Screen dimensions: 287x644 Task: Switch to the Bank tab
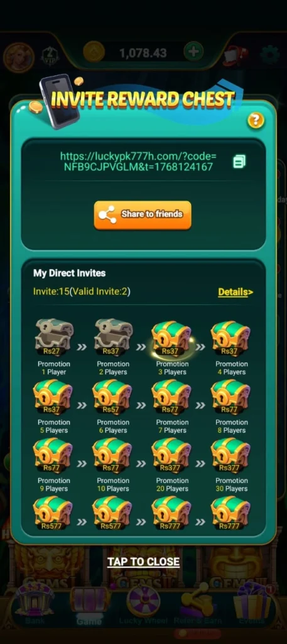point(35,605)
